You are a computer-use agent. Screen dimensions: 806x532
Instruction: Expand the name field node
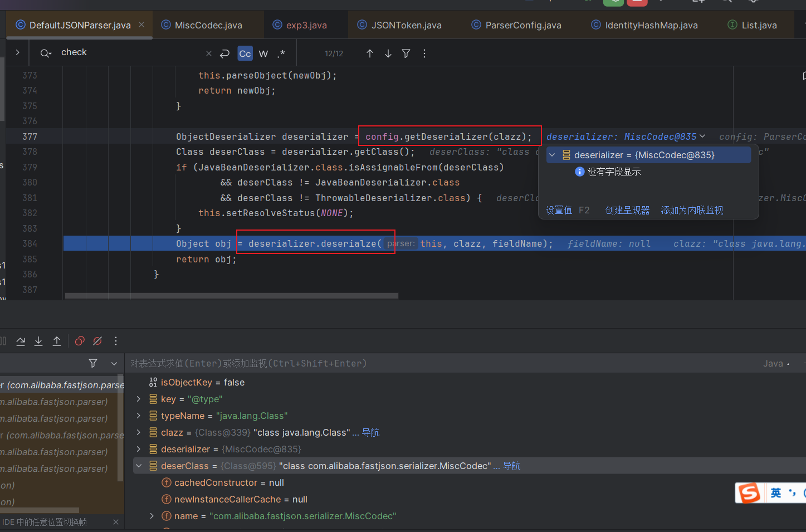[x=152, y=516]
